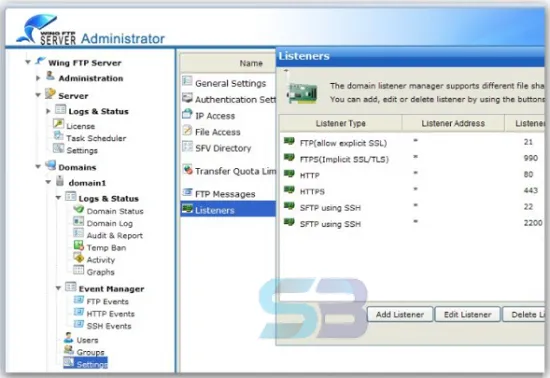This screenshot has height=378, width=550.
Task: Select License in the tree
Action: pyautogui.click(x=80, y=126)
